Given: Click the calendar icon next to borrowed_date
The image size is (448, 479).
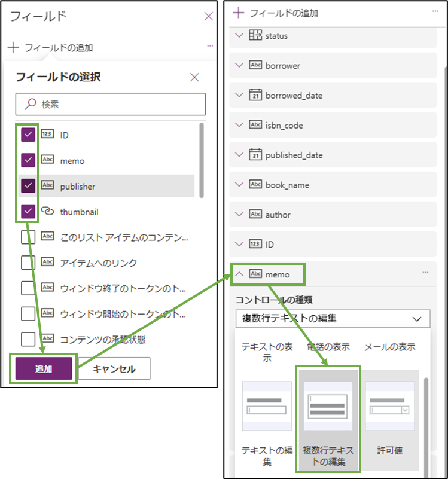Looking at the screenshot, I should (x=255, y=94).
